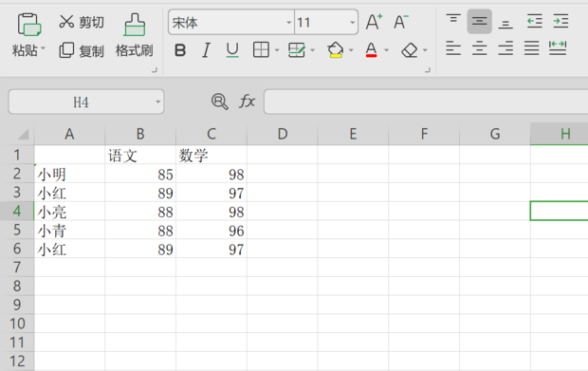This screenshot has height=371, width=588.
Task: Click the select all corner triangle
Action: coord(24,134)
